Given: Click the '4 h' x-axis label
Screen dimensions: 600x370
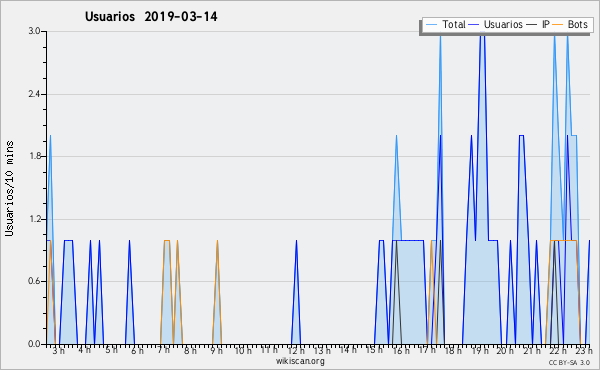Looking at the screenshot, I should coord(84,350).
